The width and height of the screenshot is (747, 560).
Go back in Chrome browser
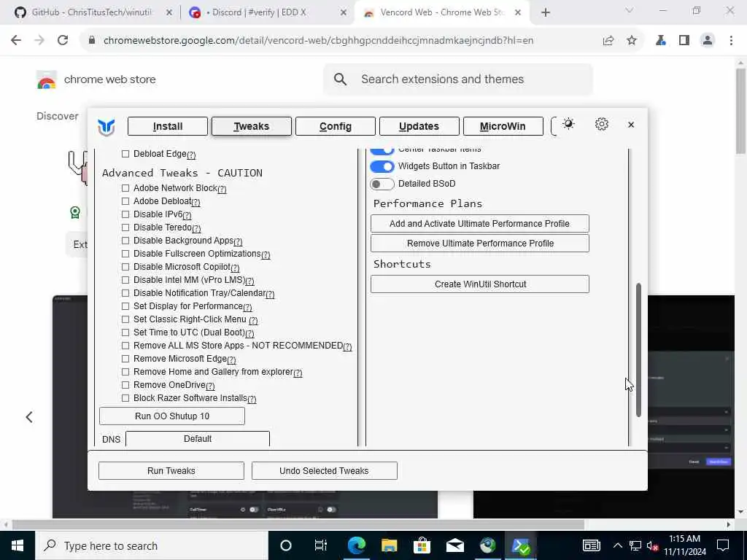tap(16, 41)
